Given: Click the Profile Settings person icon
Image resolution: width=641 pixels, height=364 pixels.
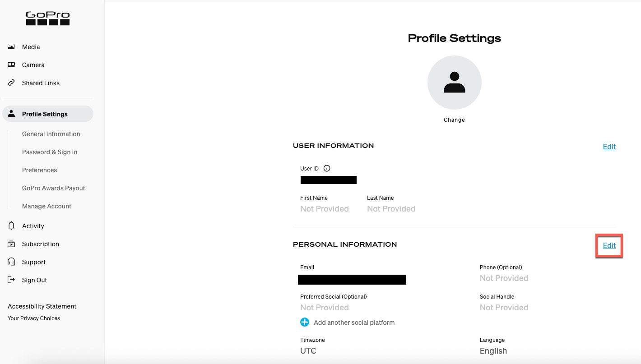Looking at the screenshot, I should (x=11, y=114).
